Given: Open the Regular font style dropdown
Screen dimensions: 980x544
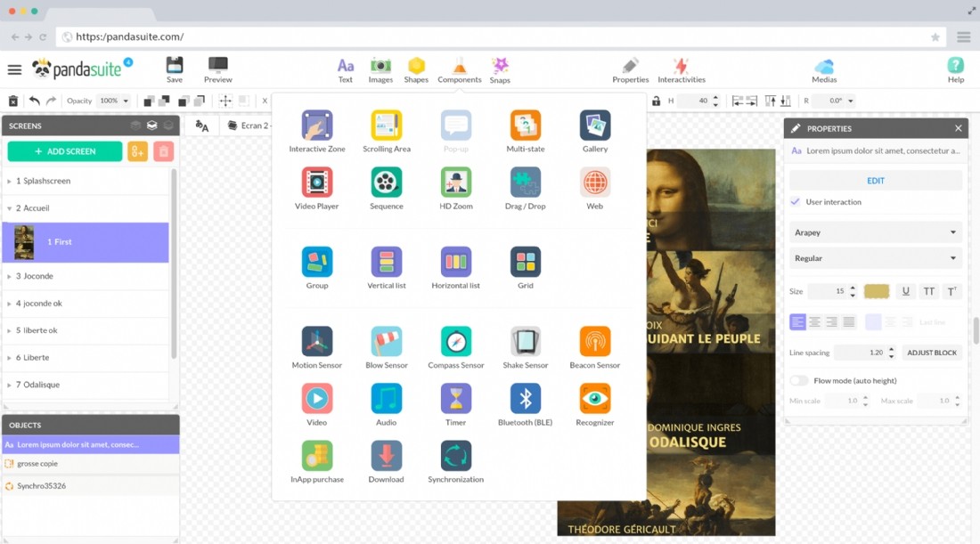Looking at the screenshot, I should point(875,258).
